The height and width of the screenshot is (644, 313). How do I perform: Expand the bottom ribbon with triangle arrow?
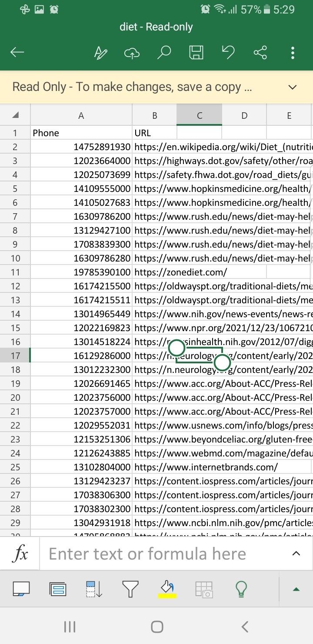296,589
